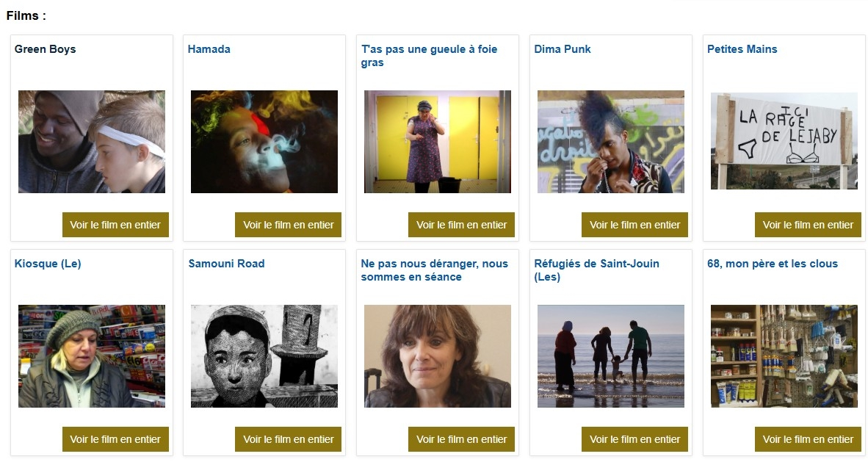Open Ne pas nous déranger, nous sommes en séance
The width and height of the screenshot is (868, 462).
pyautogui.click(x=434, y=270)
